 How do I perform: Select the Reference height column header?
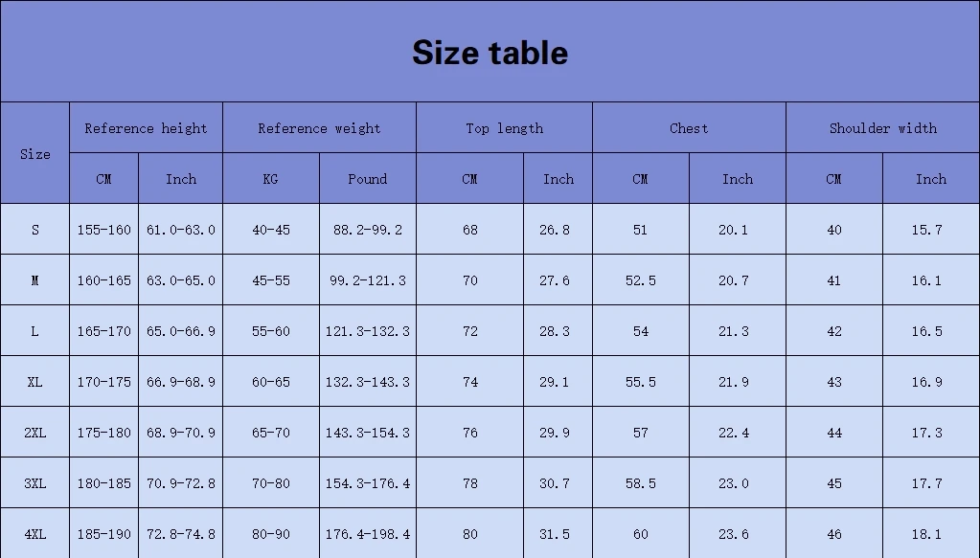146,128
